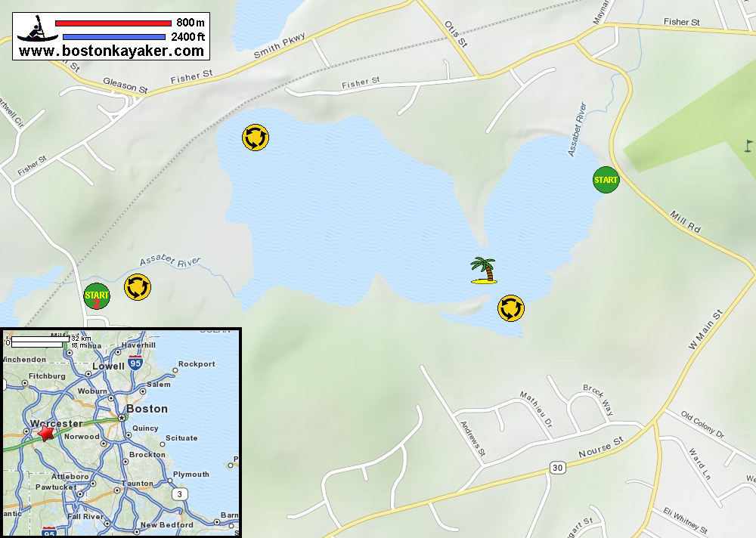Screen dimensions: 756x538
Task: Click the W Main St street label
Action: [705, 329]
